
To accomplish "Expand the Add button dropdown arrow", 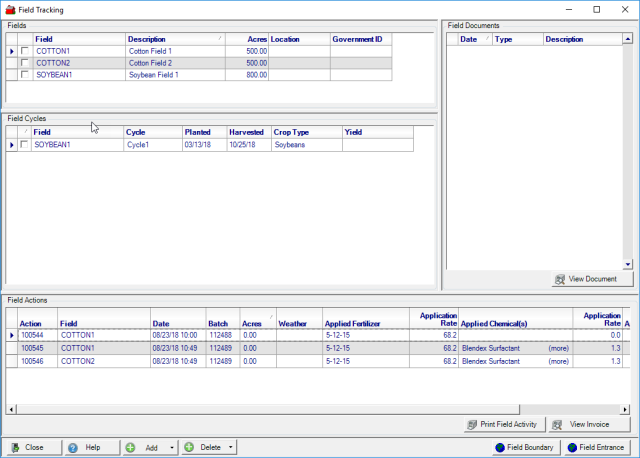I will 172,448.
